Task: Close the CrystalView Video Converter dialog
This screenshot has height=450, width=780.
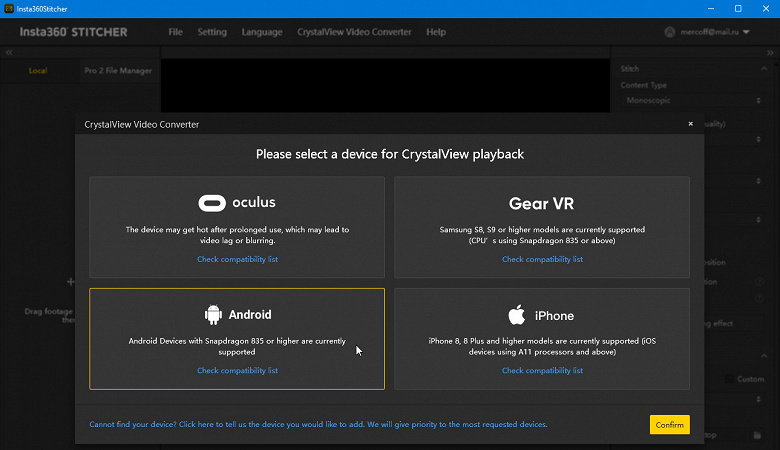Action: [x=690, y=124]
